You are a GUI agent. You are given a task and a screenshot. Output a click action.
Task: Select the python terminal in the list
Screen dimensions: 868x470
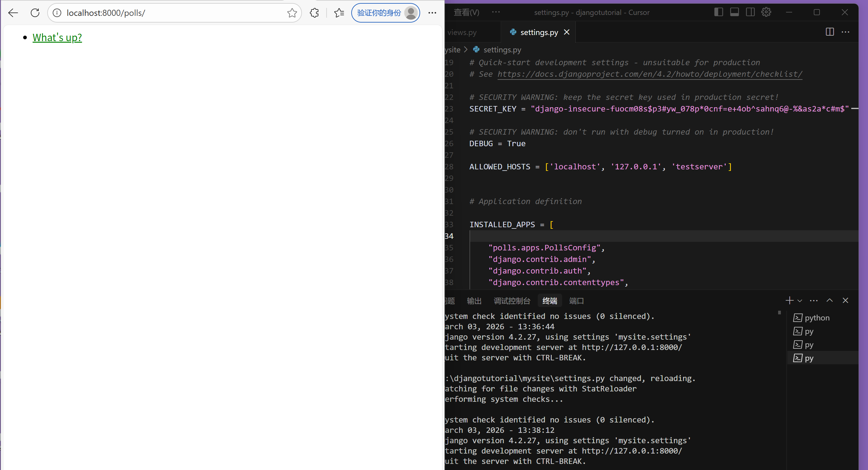point(817,318)
